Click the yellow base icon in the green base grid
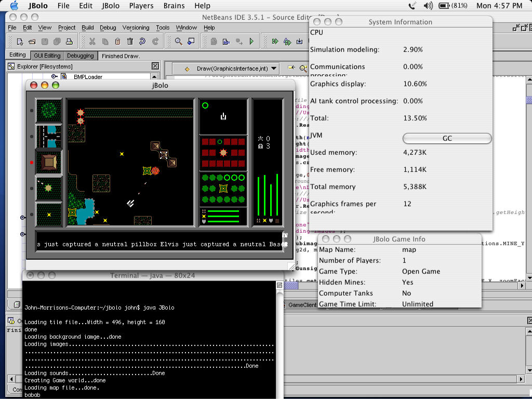The width and height of the screenshot is (532, 399). pos(223,188)
